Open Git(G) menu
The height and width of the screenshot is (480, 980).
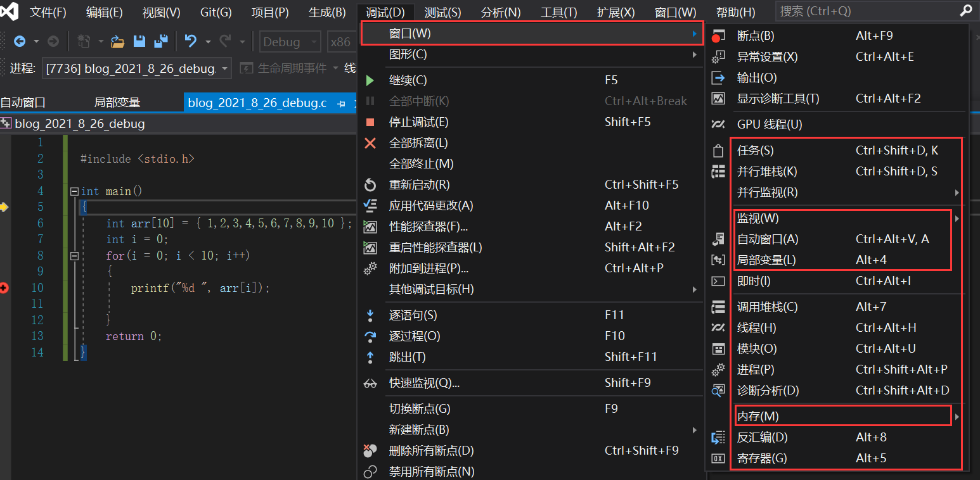click(216, 12)
